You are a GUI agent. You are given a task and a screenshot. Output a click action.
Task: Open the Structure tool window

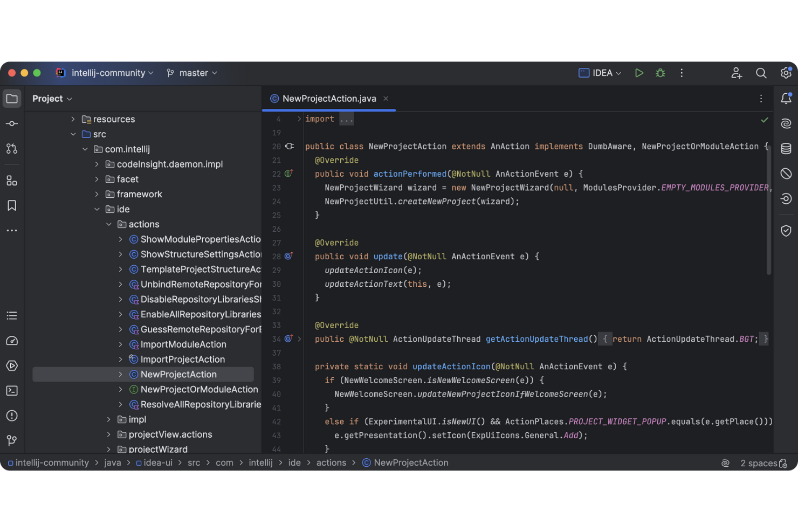pyautogui.click(x=12, y=181)
